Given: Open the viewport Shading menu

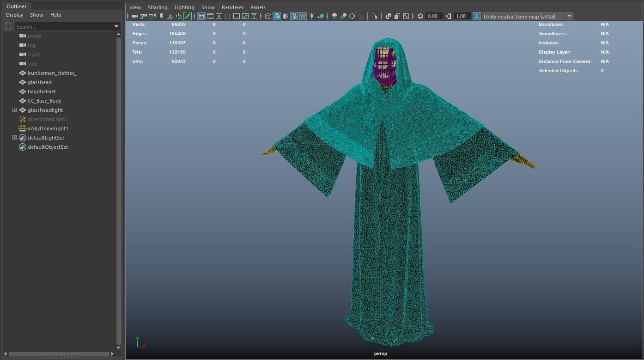Looking at the screenshot, I should pos(158,7).
